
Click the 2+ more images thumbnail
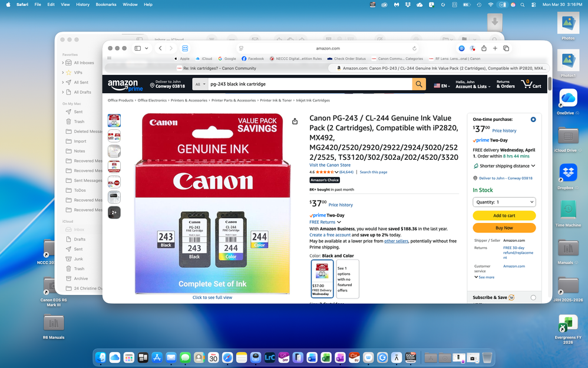114,212
